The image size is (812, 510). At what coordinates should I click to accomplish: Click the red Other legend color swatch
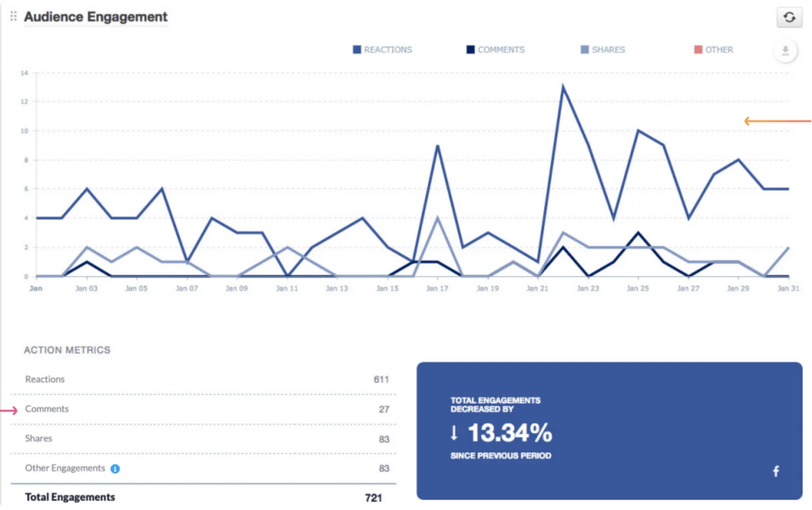pyautogui.click(x=698, y=50)
